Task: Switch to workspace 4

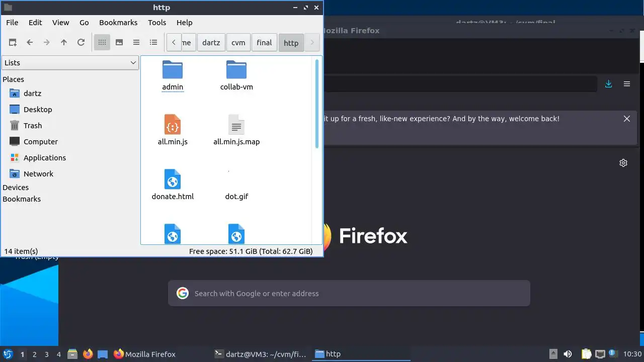Action: (58, 354)
